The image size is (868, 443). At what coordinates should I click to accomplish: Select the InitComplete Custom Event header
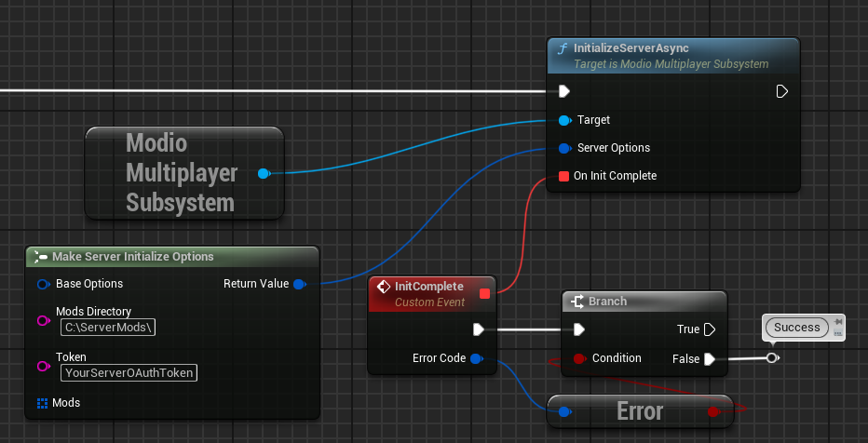(x=432, y=294)
